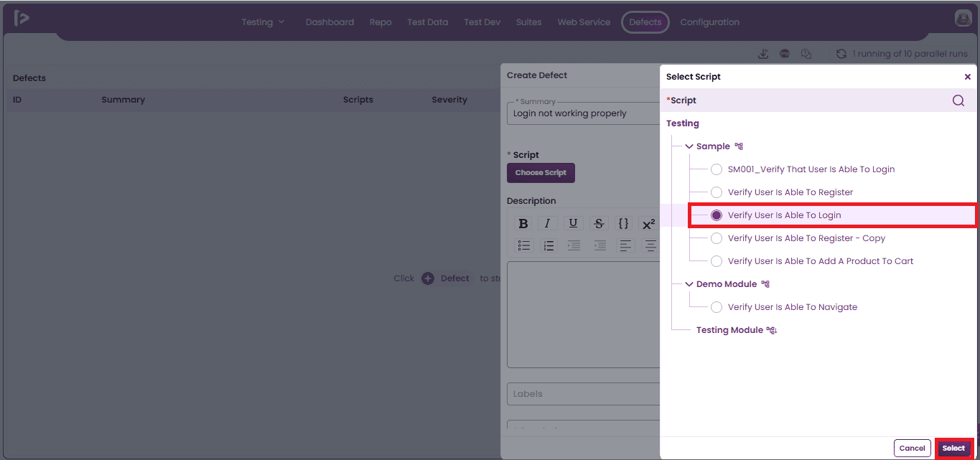The width and height of the screenshot is (980, 460).
Task: Apply italic formatting in Description
Action: pyautogui.click(x=548, y=223)
